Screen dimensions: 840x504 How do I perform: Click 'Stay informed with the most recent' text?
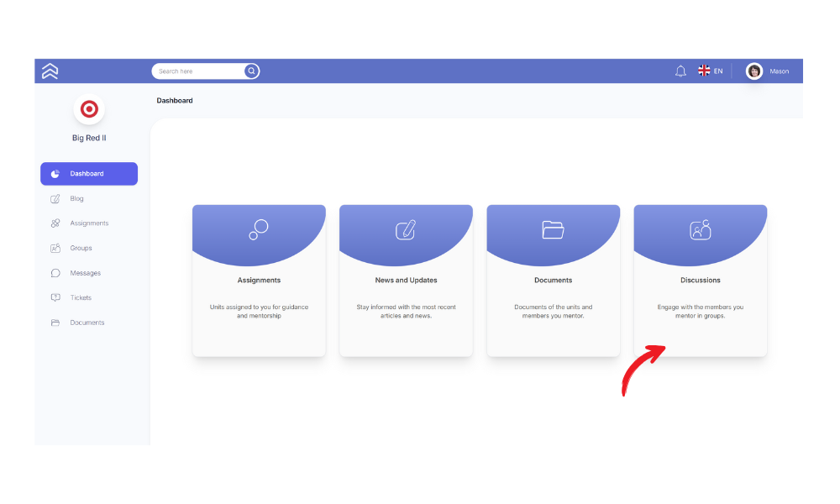[x=406, y=307]
